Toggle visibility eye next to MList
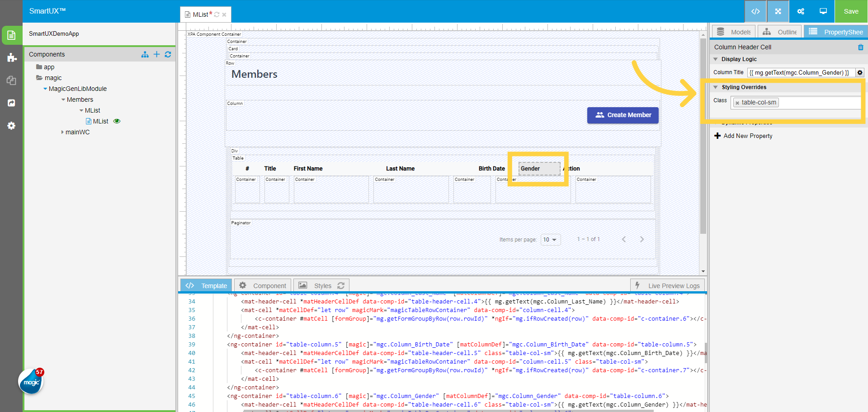 117,121
